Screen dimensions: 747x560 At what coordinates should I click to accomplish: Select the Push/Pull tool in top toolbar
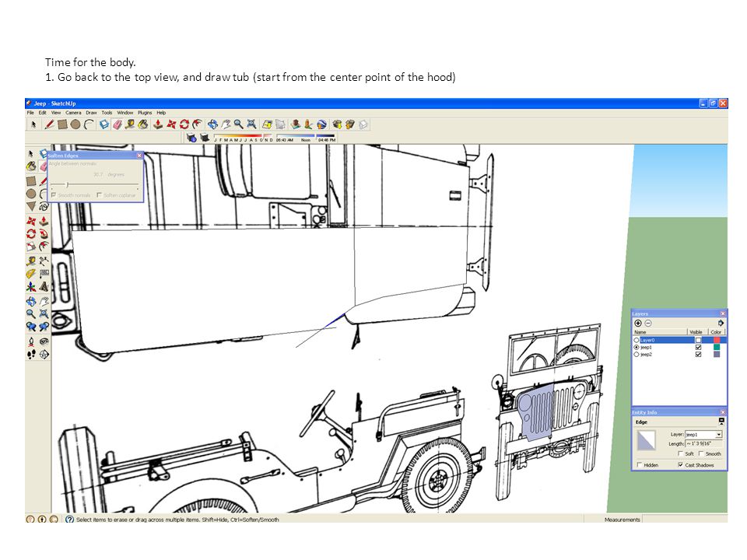158,124
